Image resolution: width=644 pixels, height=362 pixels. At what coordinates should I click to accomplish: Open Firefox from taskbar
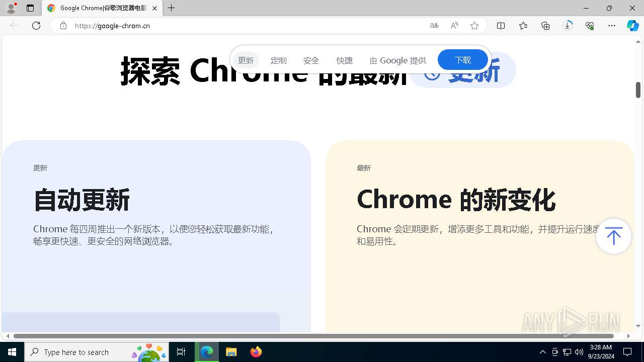click(256, 352)
